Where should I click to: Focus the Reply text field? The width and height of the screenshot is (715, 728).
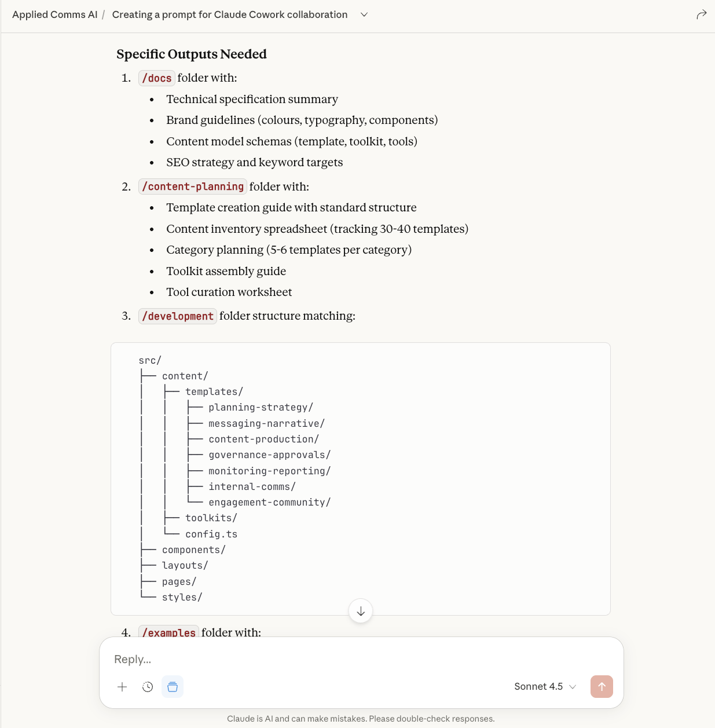click(x=347, y=659)
